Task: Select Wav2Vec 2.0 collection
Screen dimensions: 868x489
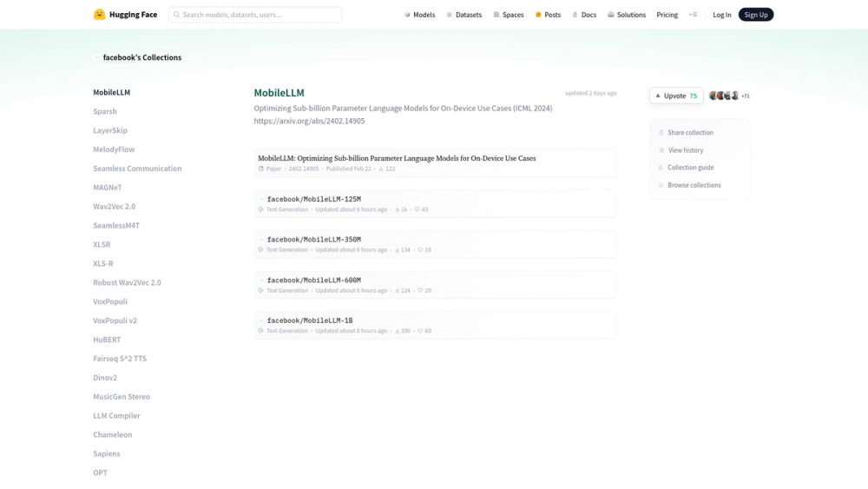Action: (114, 207)
